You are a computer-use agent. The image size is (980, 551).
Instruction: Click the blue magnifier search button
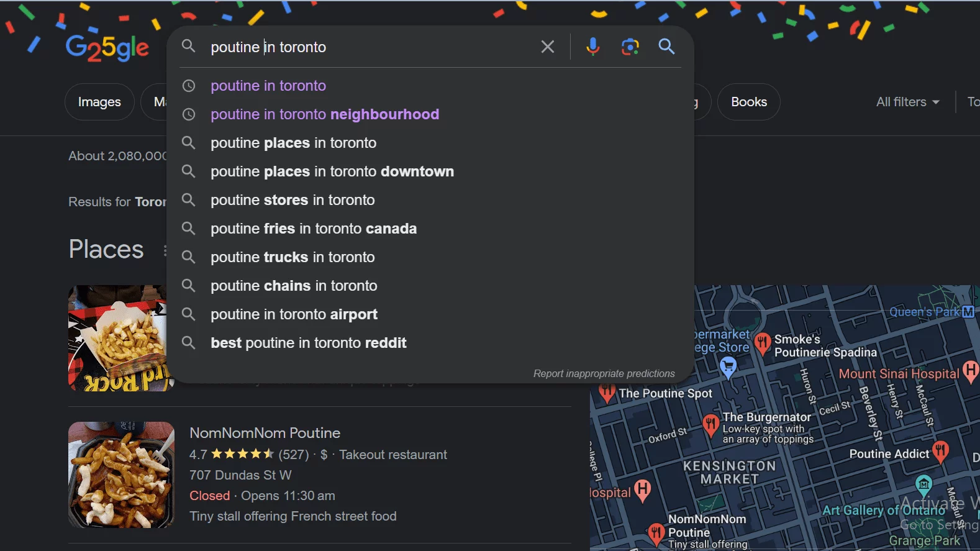(666, 47)
